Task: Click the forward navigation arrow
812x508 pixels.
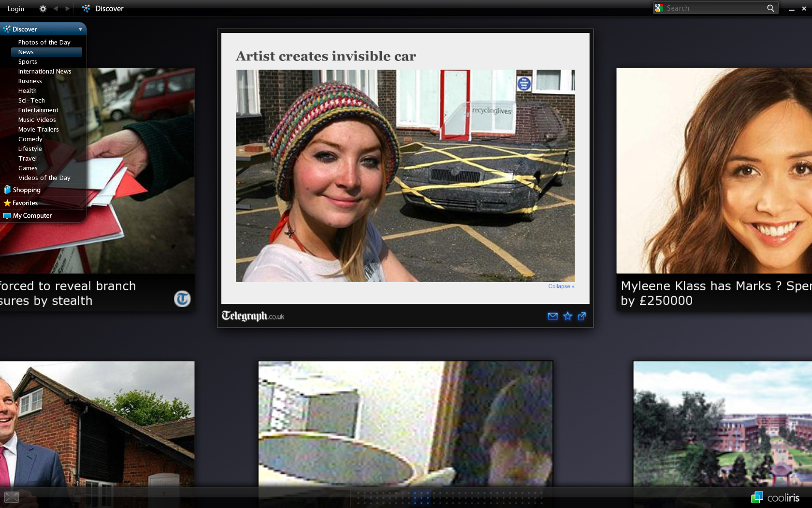Action: pos(68,9)
